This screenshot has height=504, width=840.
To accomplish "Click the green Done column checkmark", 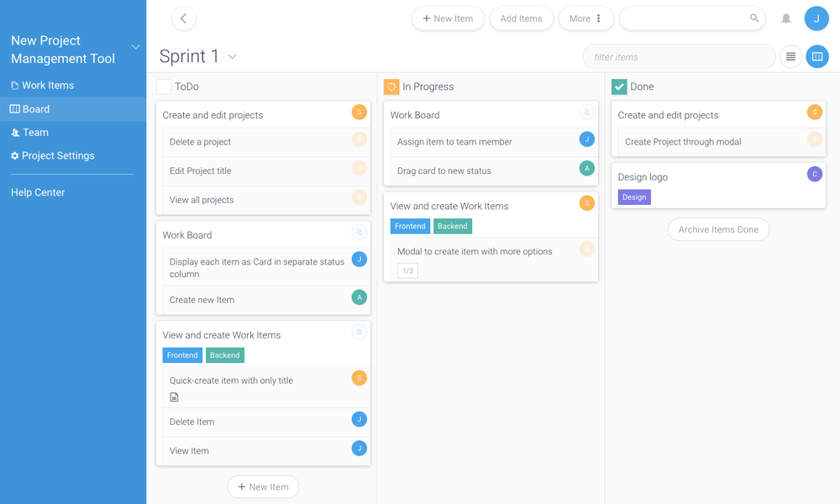I will [x=620, y=86].
